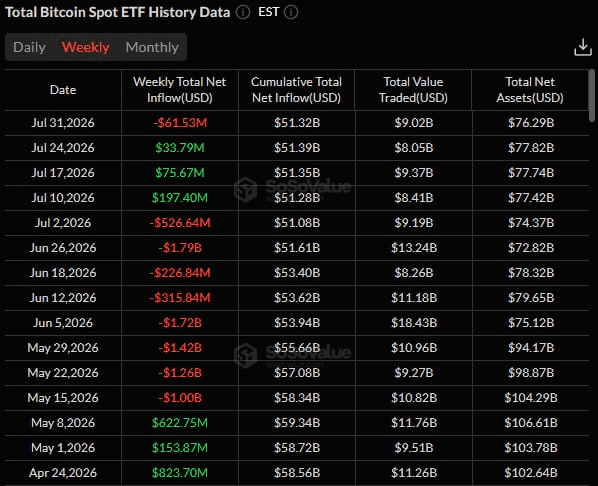The height and width of the screenshot is (486, 598).
Task: Click the $9.37B value traded cell
Action: pos(414,173)
